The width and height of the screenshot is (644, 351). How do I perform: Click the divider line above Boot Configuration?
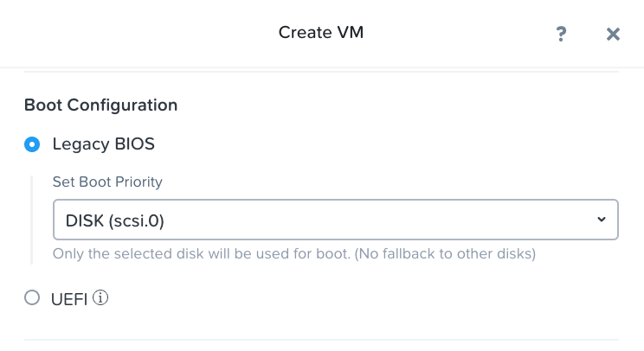[x=321, y=73]
